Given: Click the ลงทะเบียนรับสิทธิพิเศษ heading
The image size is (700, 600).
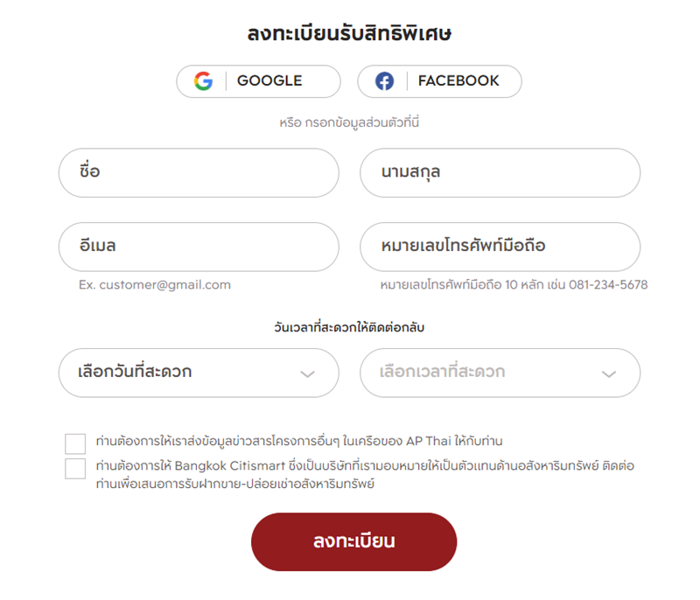Looking at the screenshot, I should point(349,35).
